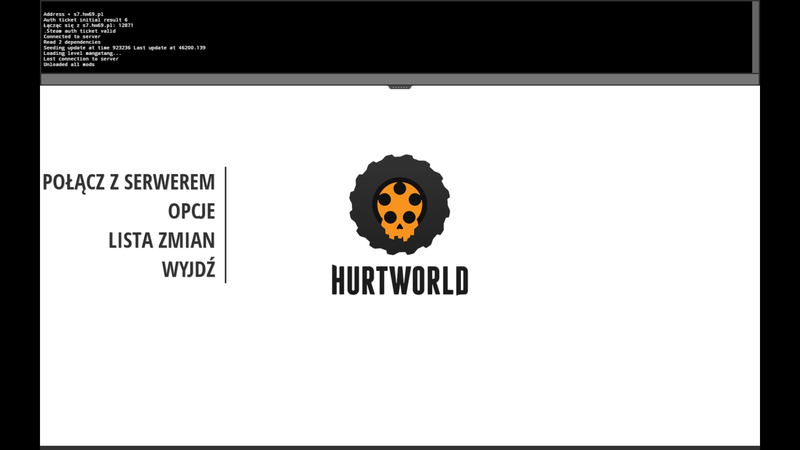800x450 pixels.
Task: Click the 'Unloaded all mods' console line
Action: (69, 64)
